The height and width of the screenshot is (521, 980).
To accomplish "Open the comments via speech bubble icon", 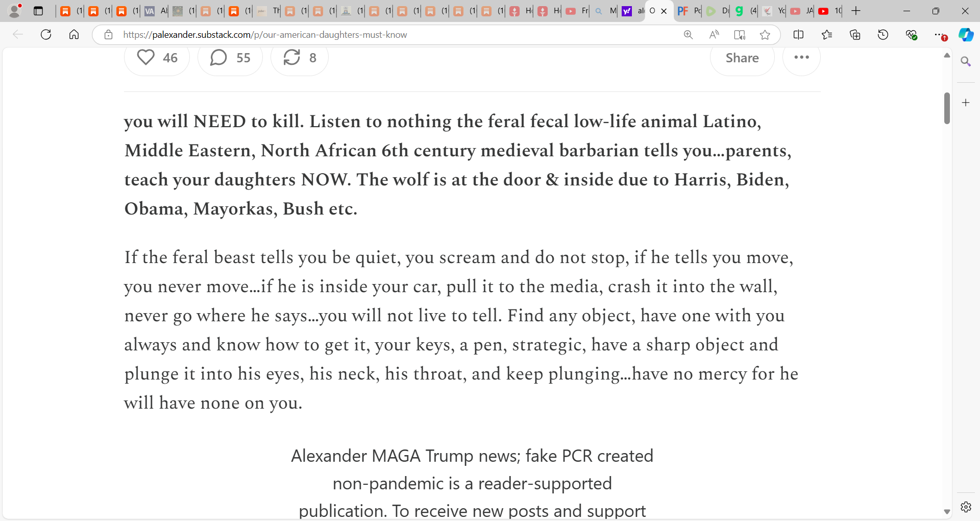I will (218, 57).
